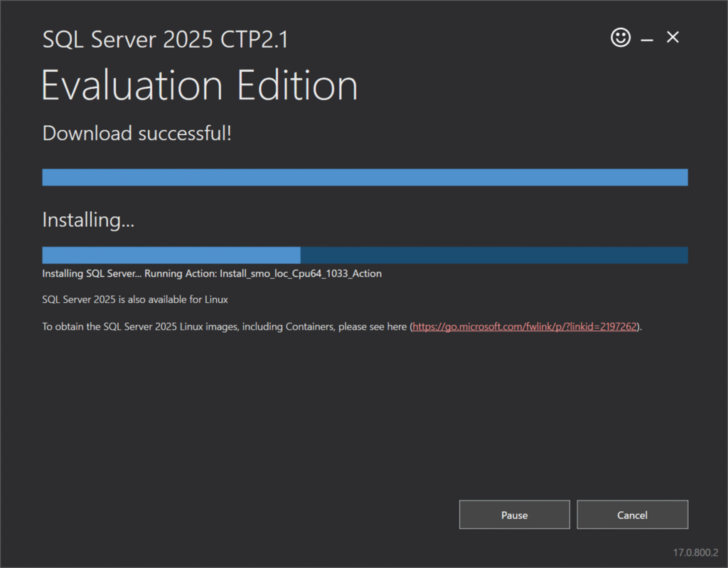This screenshot has width=728, height=568.
Task: Click the 'Installing...' status heading
Action: (88, 220)
